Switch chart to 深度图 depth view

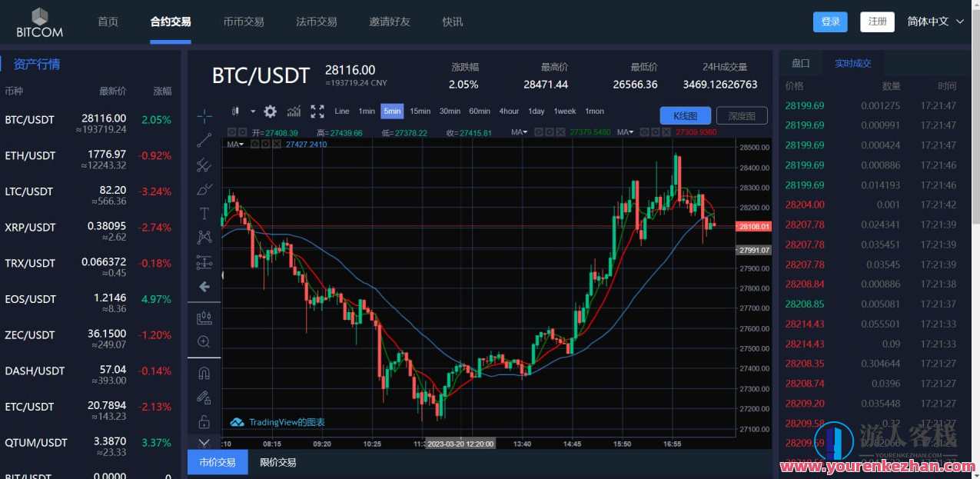741,115
